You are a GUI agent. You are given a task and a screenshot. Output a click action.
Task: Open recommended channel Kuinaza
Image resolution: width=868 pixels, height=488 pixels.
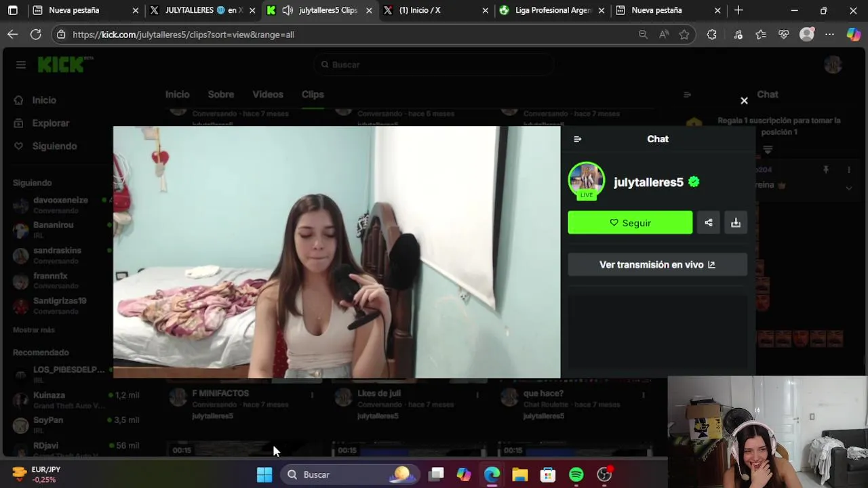tap(75, 400)
